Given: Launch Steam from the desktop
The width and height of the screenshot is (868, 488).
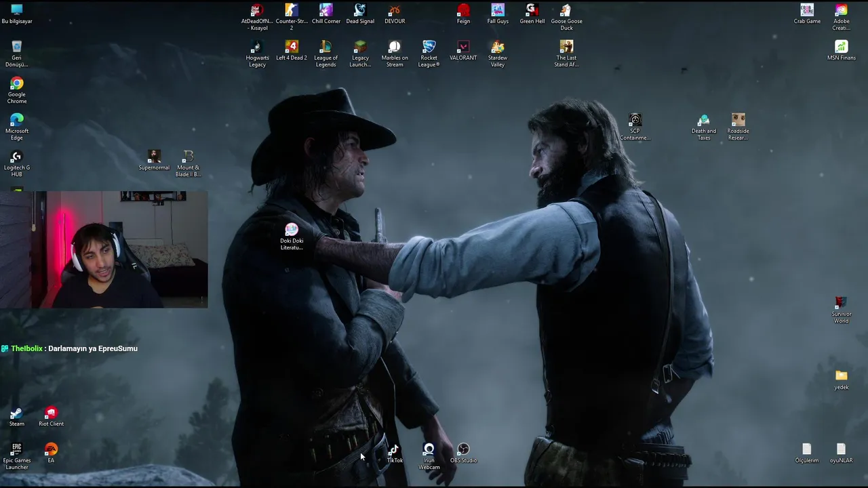Looking at the screenshot, I should [17, 416].
